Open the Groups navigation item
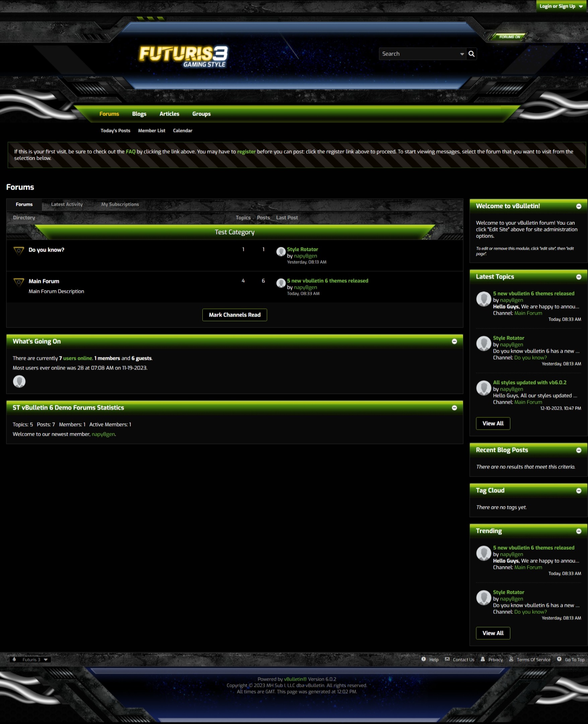This screenshot has height=724, width=588. pyautogui.click(x=202, y=114)
